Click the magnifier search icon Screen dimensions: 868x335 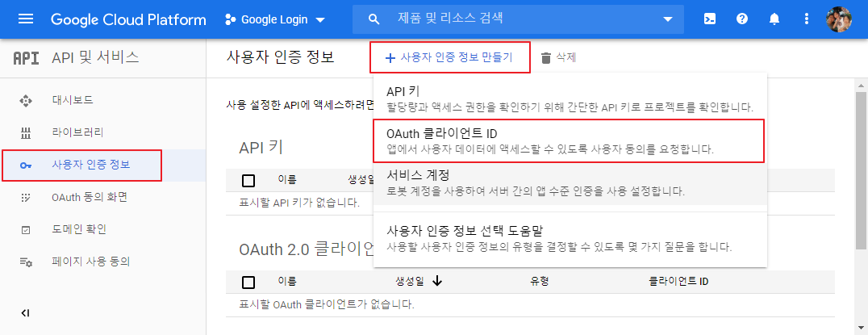pos(374,19)
